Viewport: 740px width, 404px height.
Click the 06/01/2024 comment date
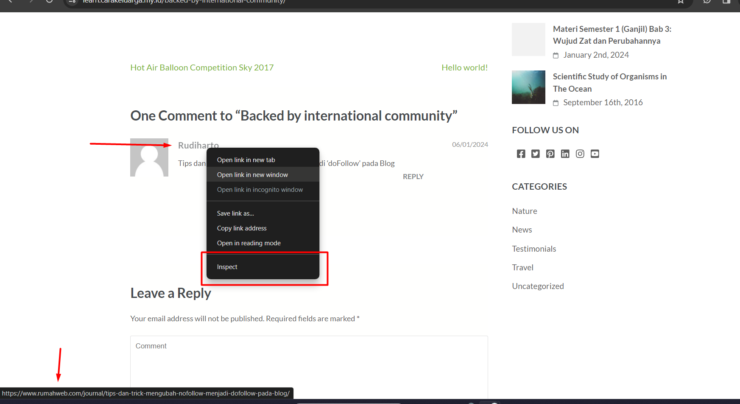(470, 144)
